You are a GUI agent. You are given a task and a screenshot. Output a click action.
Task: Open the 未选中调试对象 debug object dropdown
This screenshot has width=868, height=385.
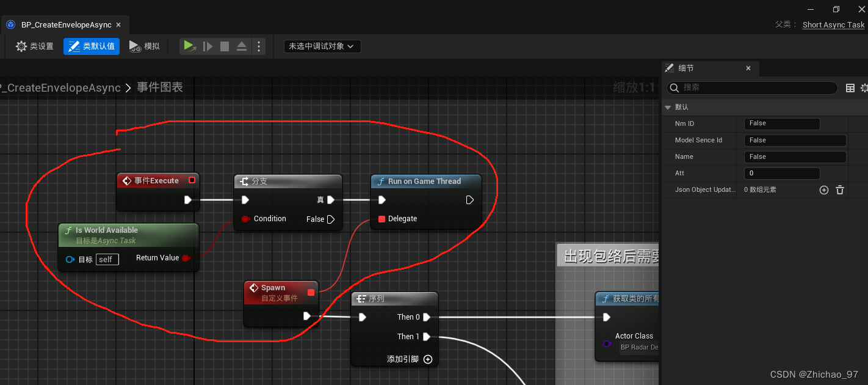pyautogui.click(x=322, y=46)
